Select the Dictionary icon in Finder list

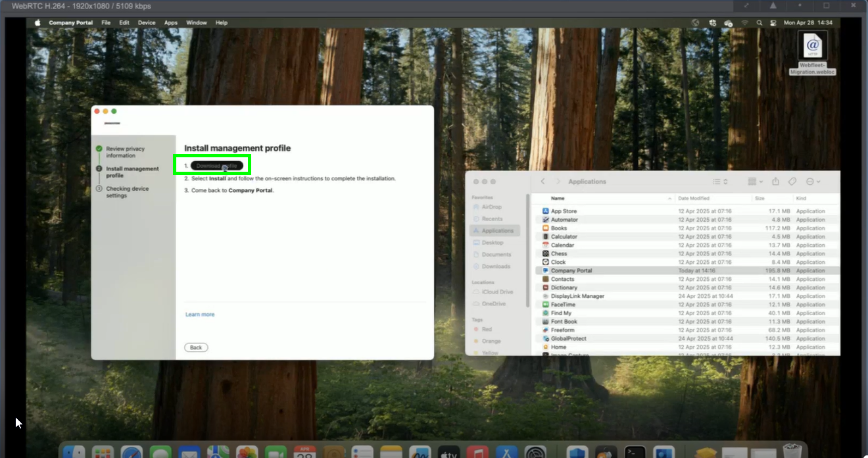(x=545, y=288)
